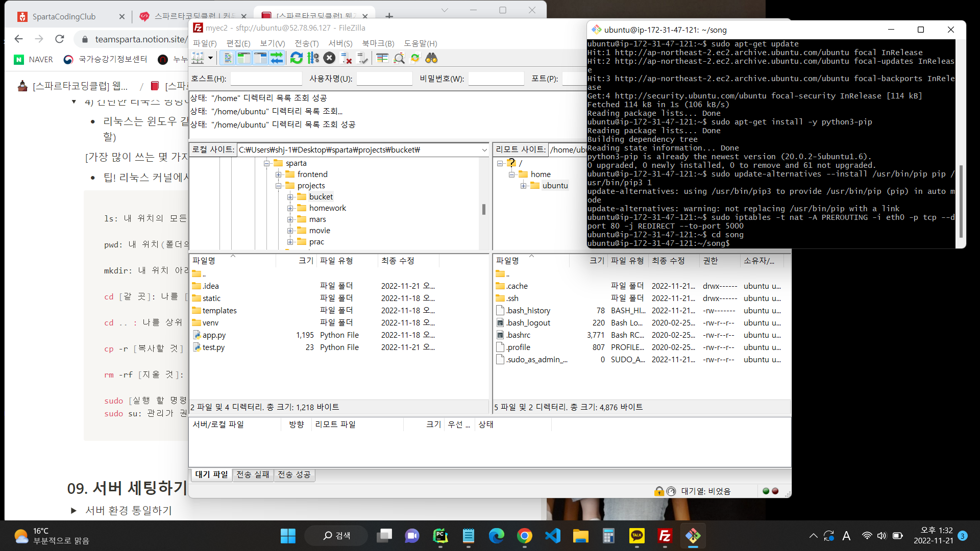This screenshot has width=980, height=551.
Task: Toggle the transfer queue display
Action: pyautogui.click(x=277, y=58)
